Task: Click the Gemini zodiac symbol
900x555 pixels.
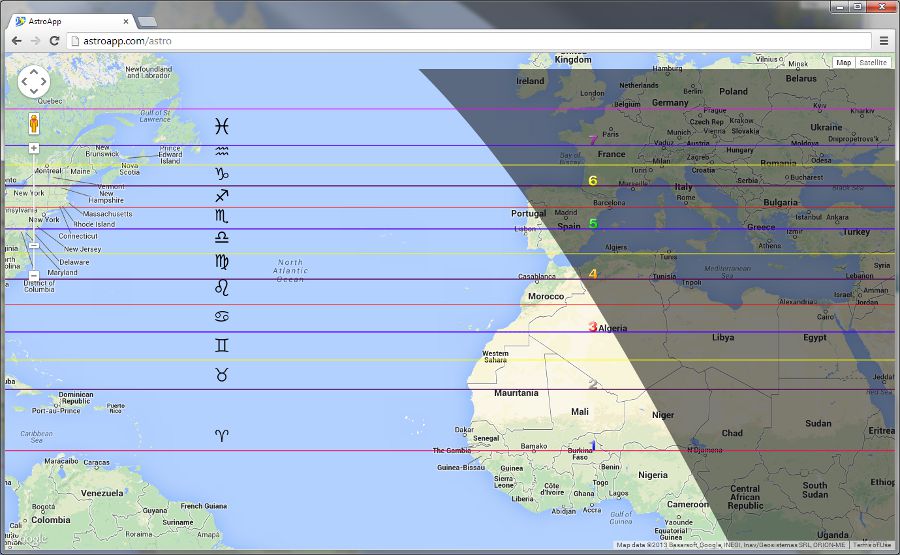Action: pyautogui.click(x=222, y=345)
